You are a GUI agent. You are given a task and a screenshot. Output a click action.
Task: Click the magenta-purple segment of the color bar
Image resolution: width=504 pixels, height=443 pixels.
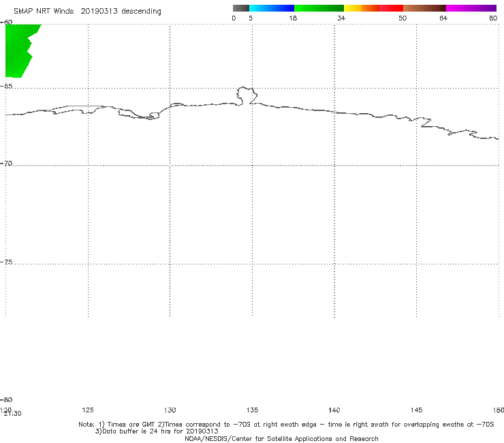[x=471, y=8]
